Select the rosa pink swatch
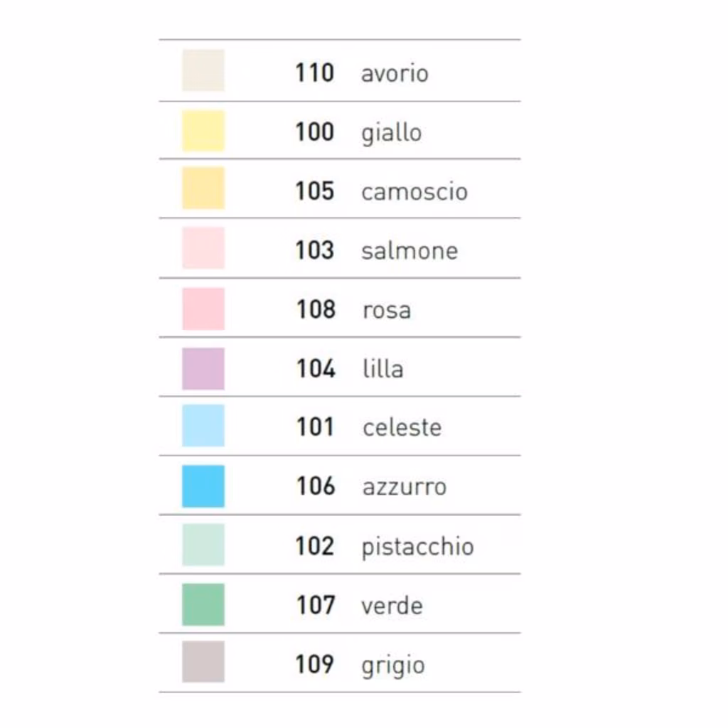728x728 pixels. [203, 309]
